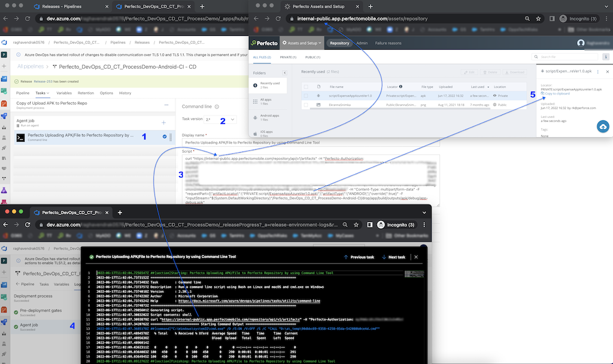Open Retention tab in release editor
The image size is (613, 364).
click(x=86, y=93)
